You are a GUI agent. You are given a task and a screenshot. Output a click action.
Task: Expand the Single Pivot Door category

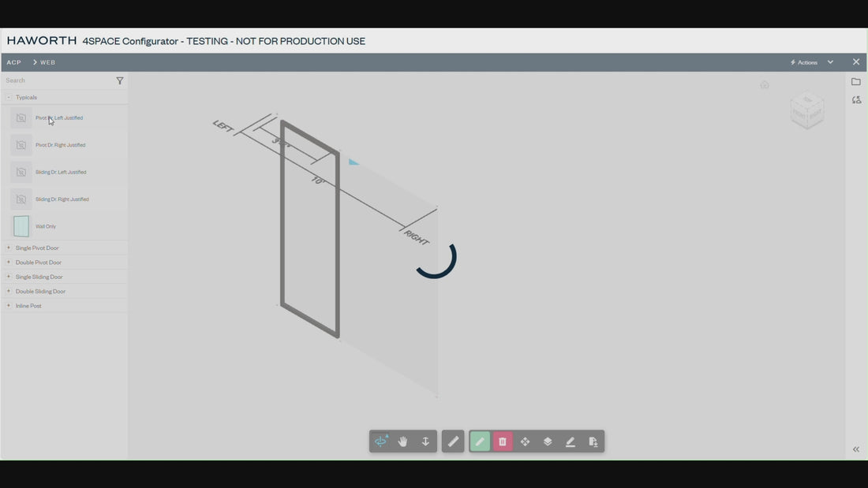9,248
